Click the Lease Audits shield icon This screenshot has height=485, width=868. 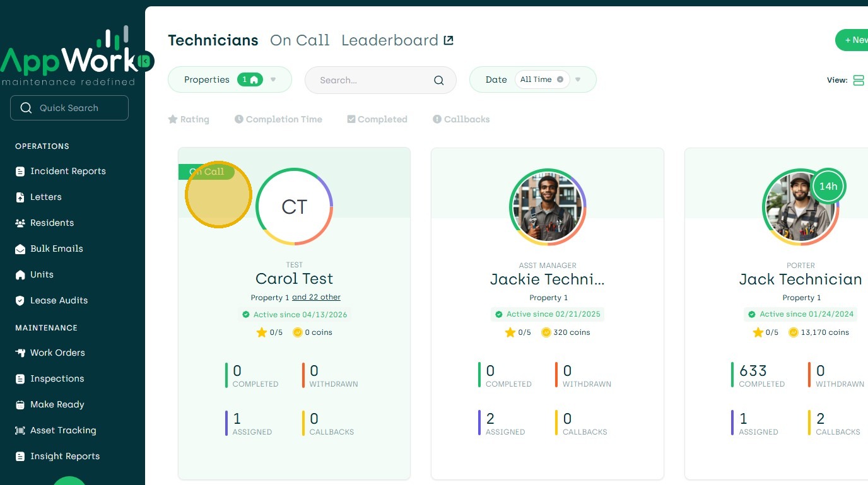point(20,301)
